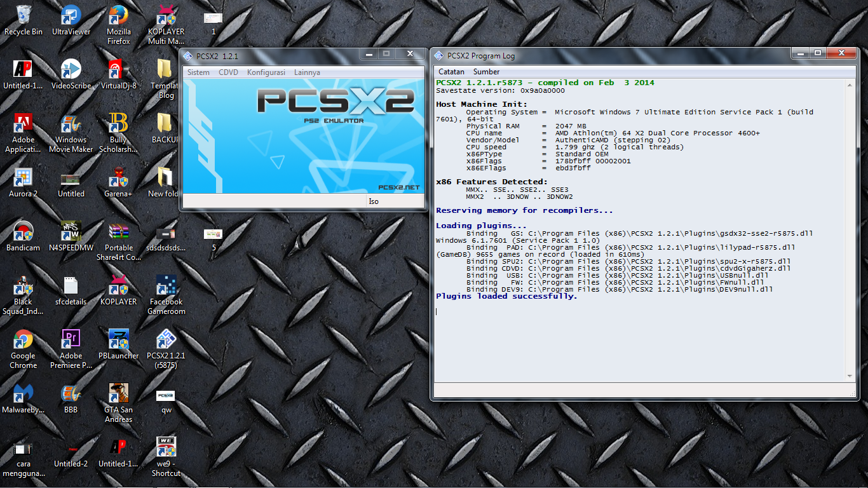Viewport: 868px width, 488px height.
Task: Launch UltraViewer from the desktop
Action: (71, 20)
